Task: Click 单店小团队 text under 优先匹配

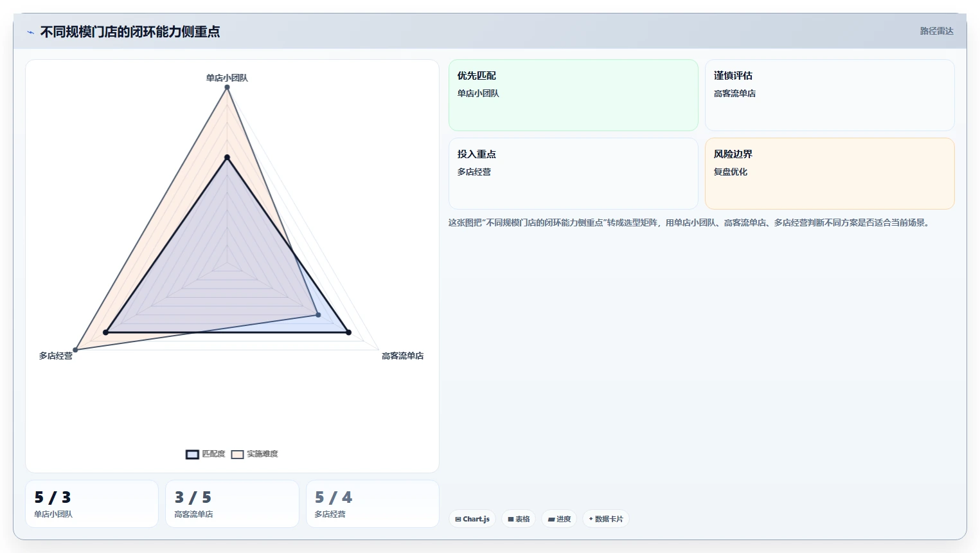Action: click(x=478, y=93)
